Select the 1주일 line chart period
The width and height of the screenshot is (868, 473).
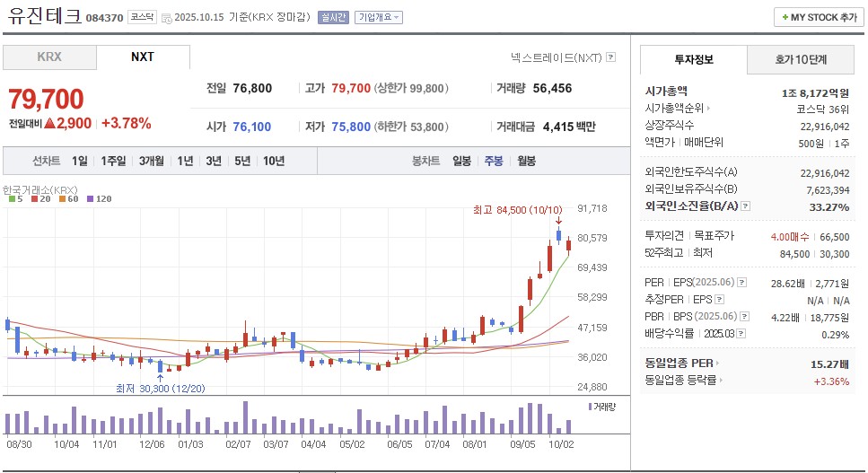pos(113,161)
